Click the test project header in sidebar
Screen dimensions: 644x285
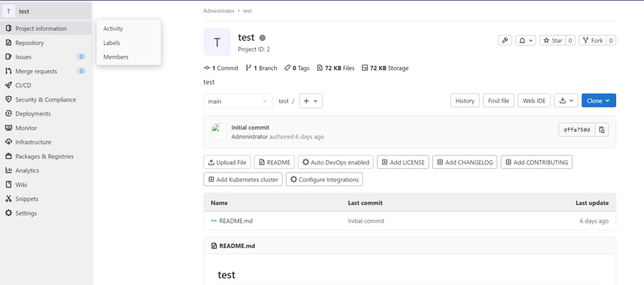coord(46,11)
